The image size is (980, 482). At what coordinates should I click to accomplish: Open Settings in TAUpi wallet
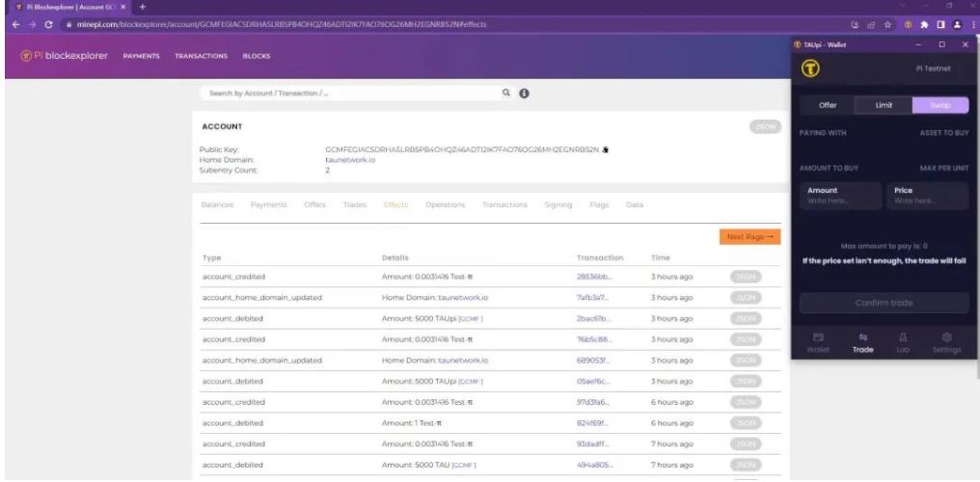click(x=946, y=343)
